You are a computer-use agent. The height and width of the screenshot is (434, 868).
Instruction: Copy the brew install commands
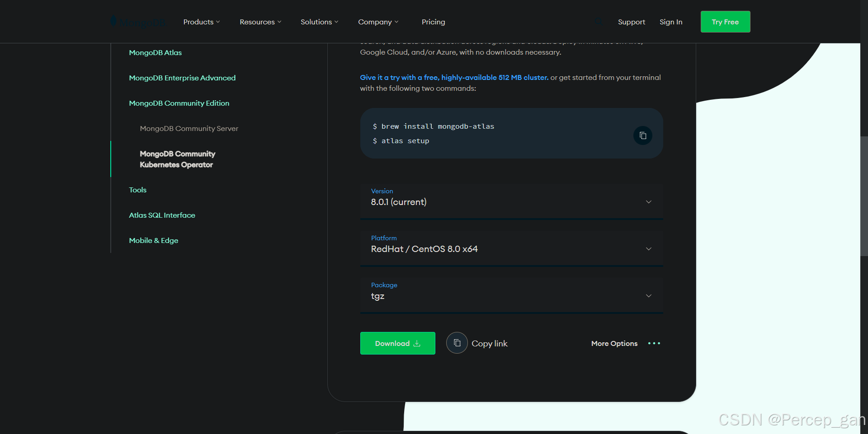click(642, 135)
